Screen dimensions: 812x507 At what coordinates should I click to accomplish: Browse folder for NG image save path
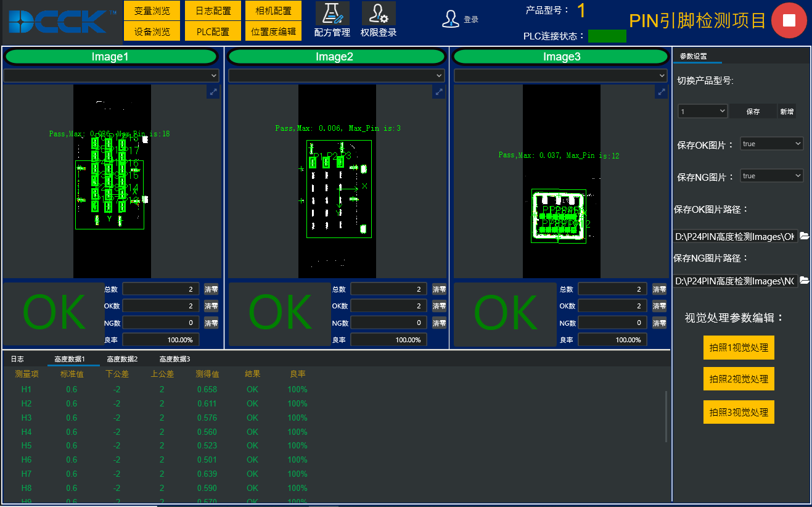pyautogui.click(x=805, y=281)
